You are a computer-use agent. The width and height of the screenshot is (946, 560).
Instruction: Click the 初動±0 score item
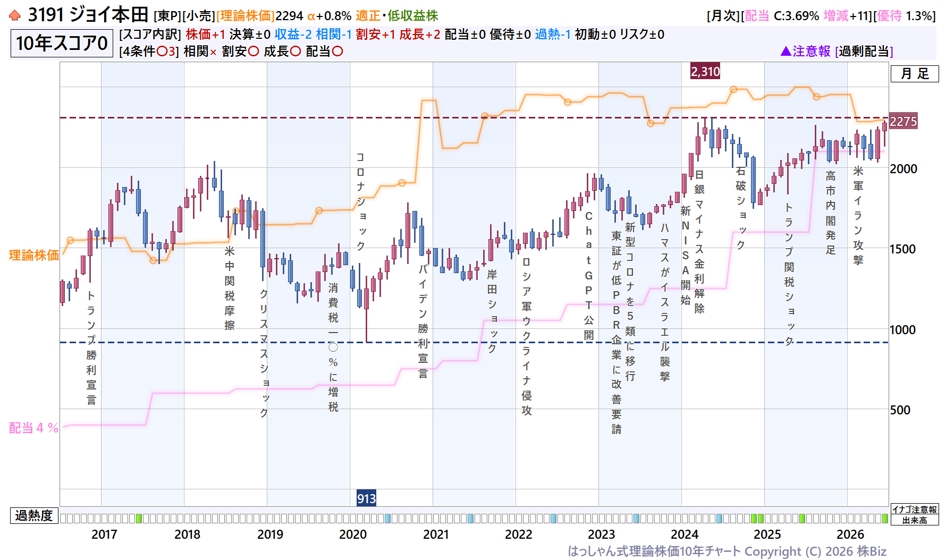click(x=595, y=35)
